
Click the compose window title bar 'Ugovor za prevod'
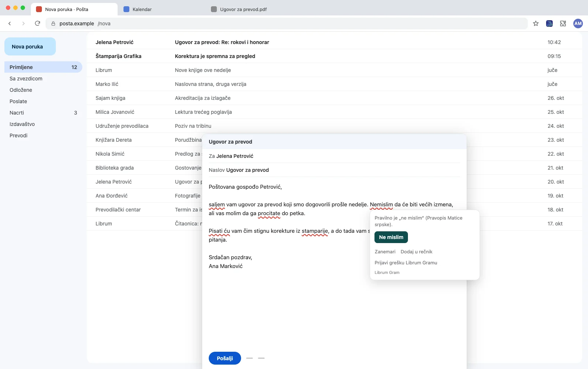(x=334, y=142)
